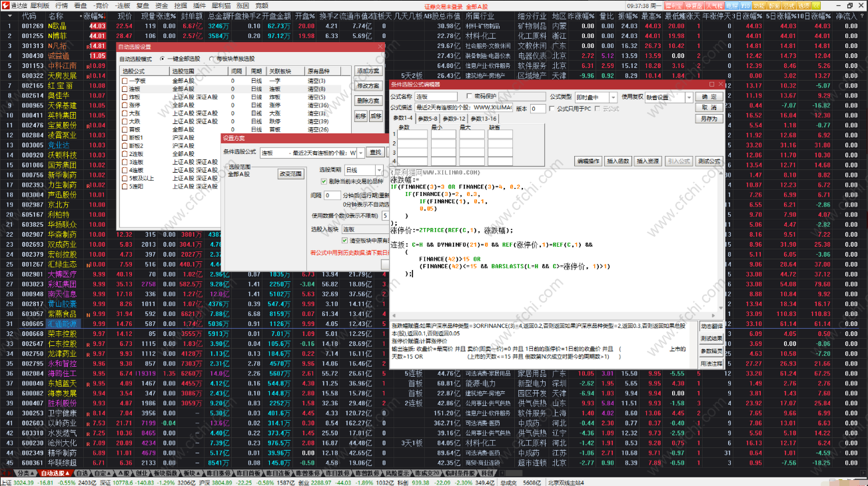Select stock row 中科江南
The image size is (868, 486).
(x=61, y=66)
